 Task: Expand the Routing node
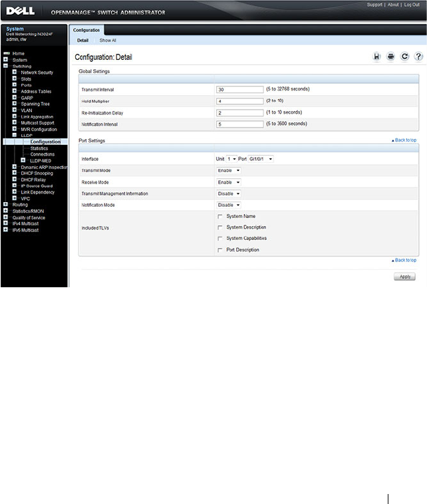point(5,204)
